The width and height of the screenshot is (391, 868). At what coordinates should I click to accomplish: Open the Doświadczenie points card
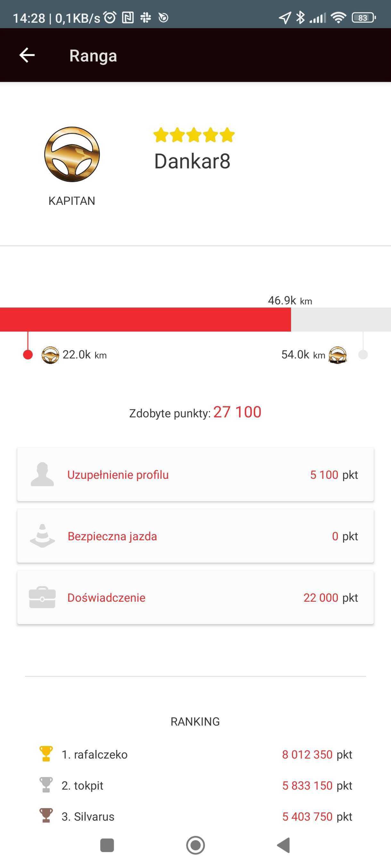coord(195,598)
